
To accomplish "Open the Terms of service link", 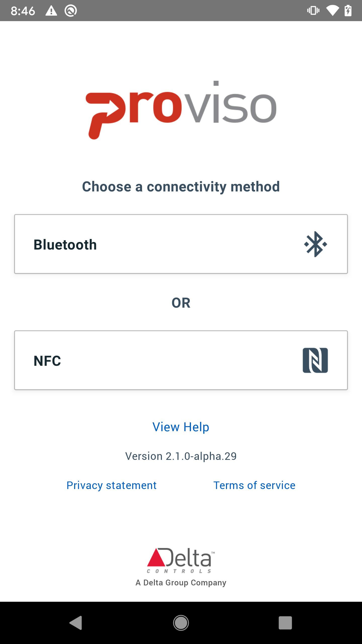I will pyautogui.click(x=254, y=485).
